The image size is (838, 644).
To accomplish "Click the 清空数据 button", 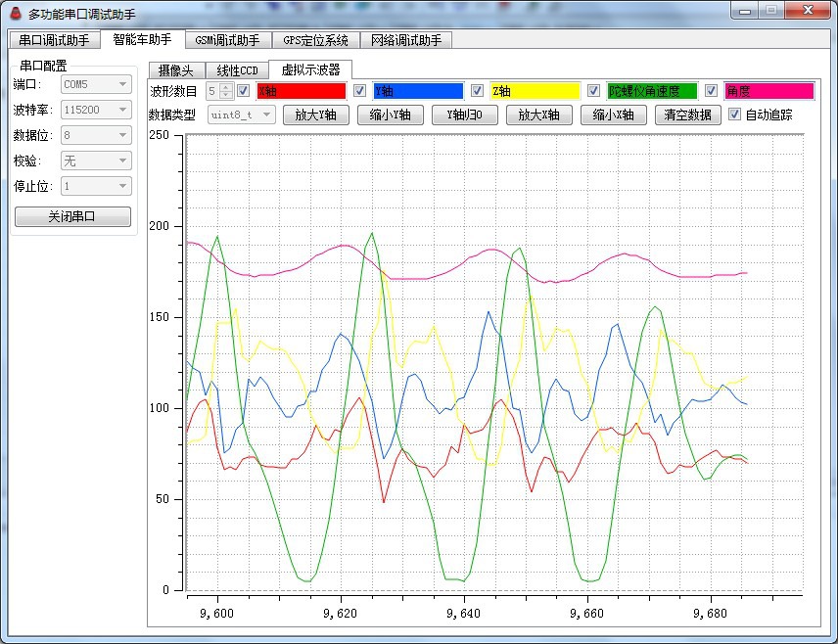I will 688,115.
